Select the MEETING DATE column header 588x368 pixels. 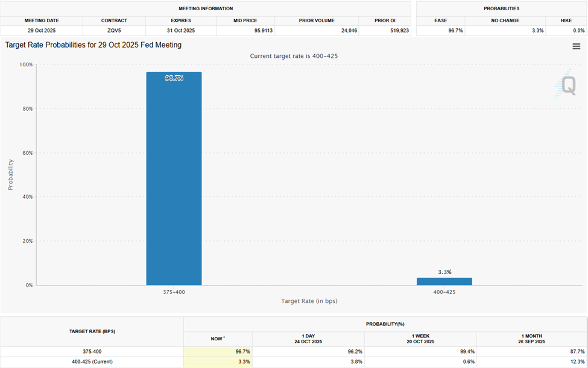tap(41, 20)
